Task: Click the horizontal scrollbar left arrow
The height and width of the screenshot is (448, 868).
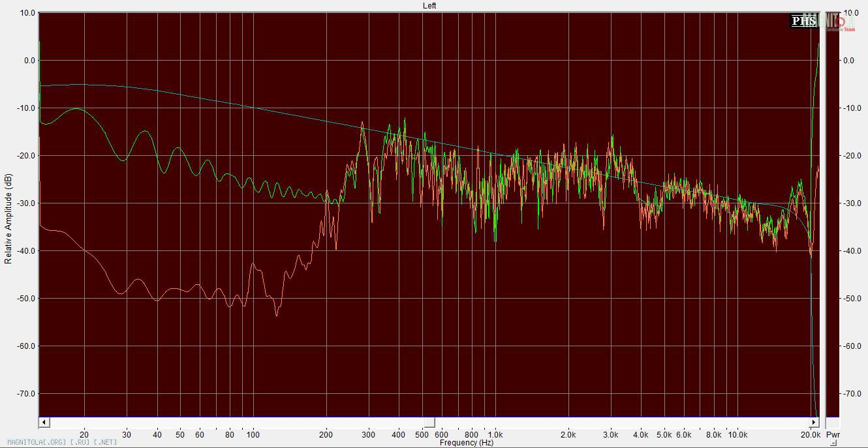Action: click(43, 423)
